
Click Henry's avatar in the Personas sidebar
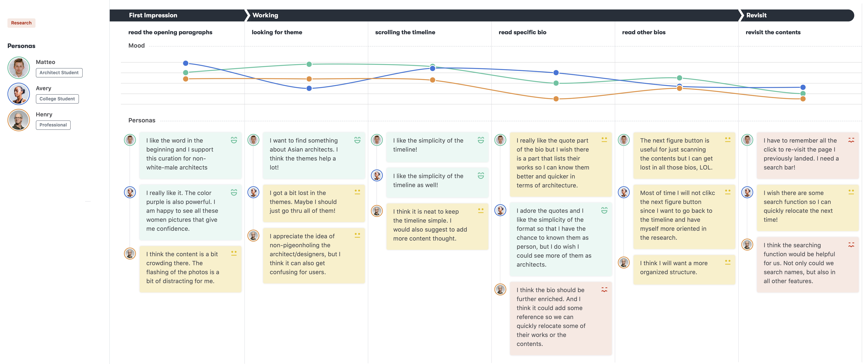tap(19, 120)
